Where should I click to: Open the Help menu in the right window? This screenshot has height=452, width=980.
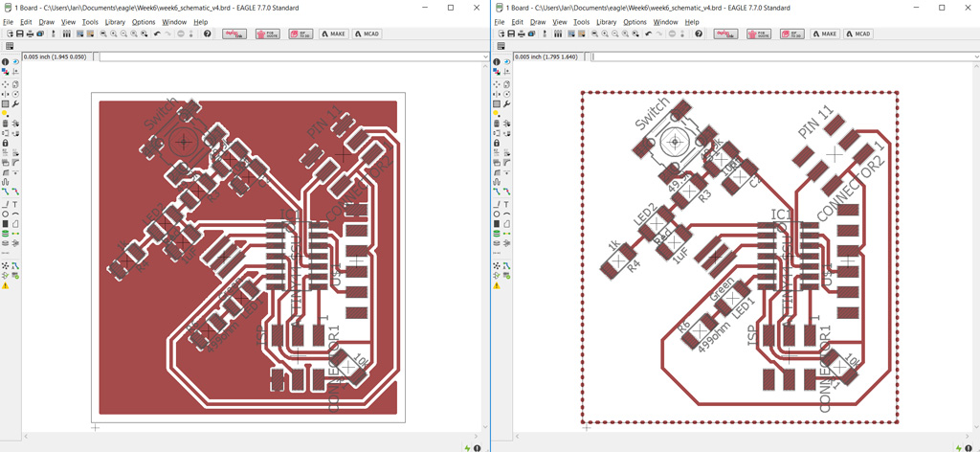692,22
